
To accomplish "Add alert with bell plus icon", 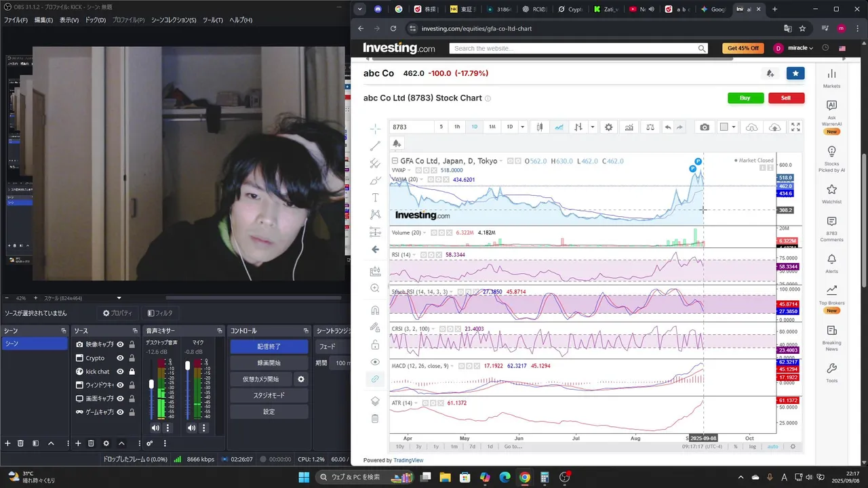I will tap(397, 143).
